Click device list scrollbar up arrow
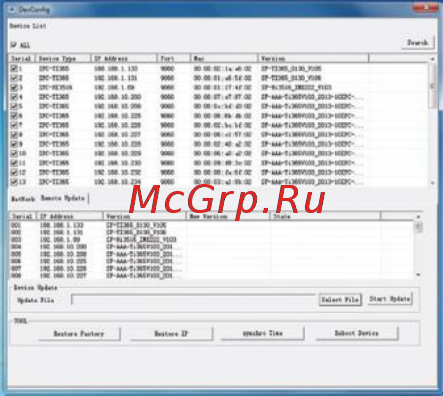This screenshot has height=396, width=443. (433, 59)
